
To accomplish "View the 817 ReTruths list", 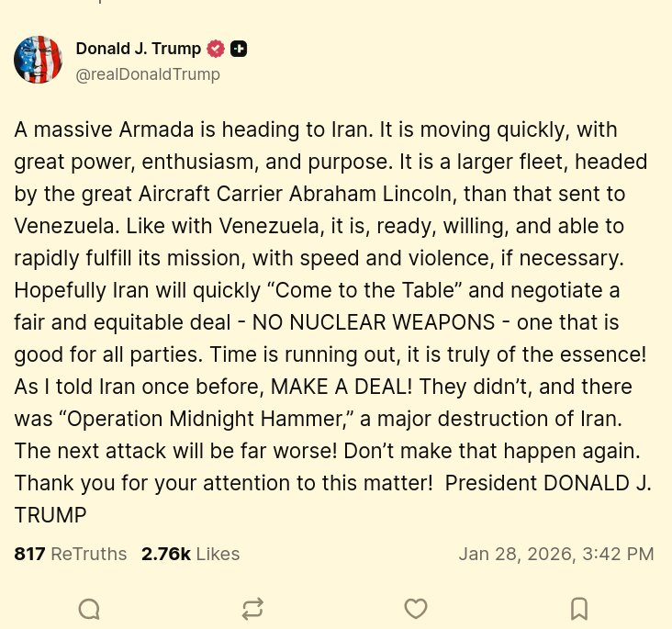I will 69,554.
